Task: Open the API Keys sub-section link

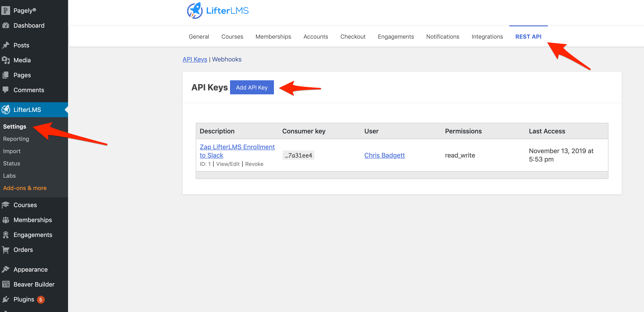Action: click(195, 59)
